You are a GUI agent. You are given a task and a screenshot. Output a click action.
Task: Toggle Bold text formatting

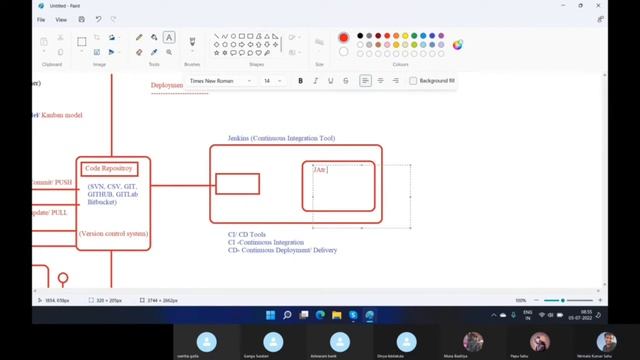point(300,81)
